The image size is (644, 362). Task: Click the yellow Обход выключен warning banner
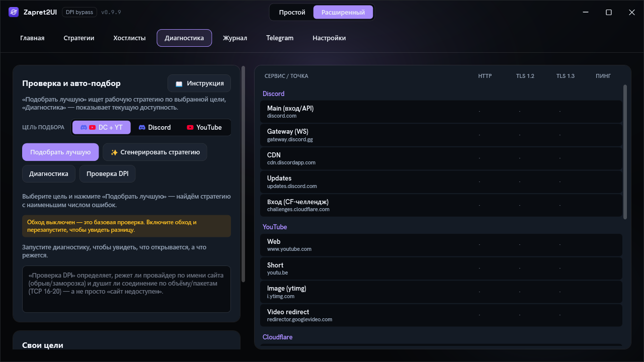pos(126,226)
